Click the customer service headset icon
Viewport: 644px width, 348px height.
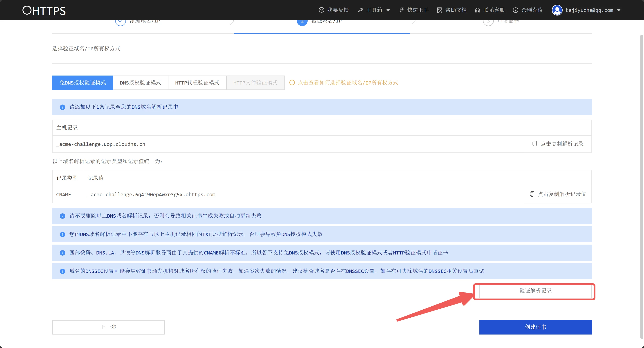477,10
